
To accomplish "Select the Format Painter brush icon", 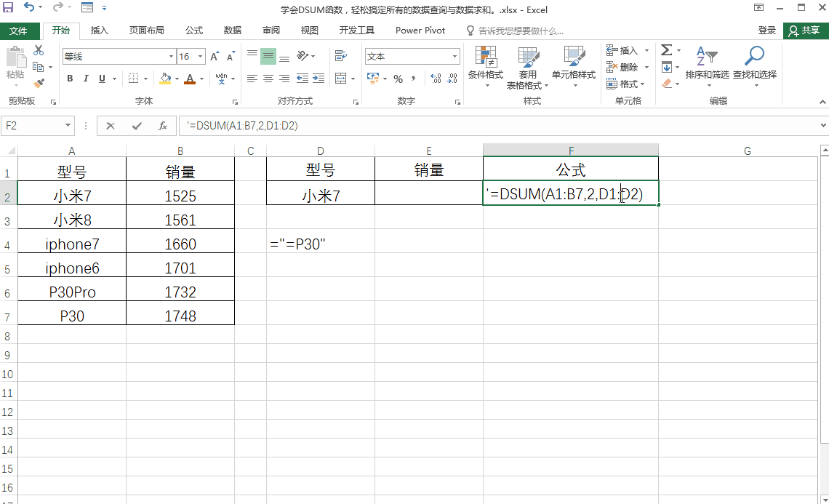I will pos(39,84).
